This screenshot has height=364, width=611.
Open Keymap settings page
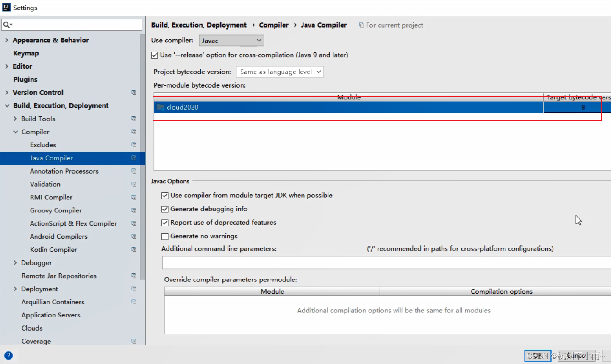pyautogui.click(x=26, y=53)
